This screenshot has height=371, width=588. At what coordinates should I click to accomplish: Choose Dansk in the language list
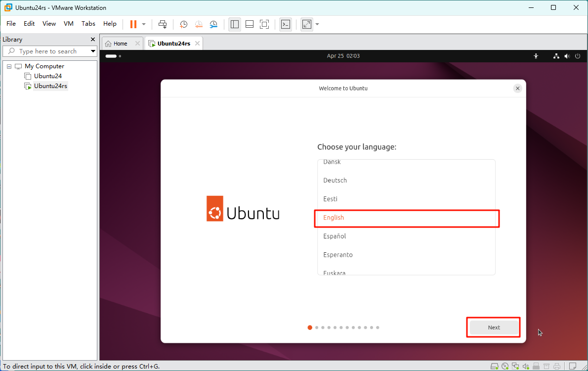coord(406,164)
